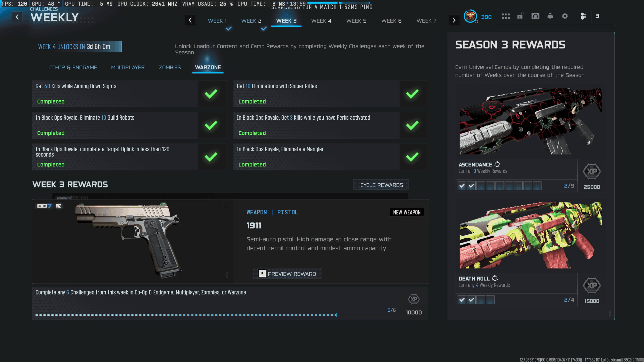This screenshot has height=362, width=644.
Task: Click the camera showcase icon in header
Action: (535, 16)
